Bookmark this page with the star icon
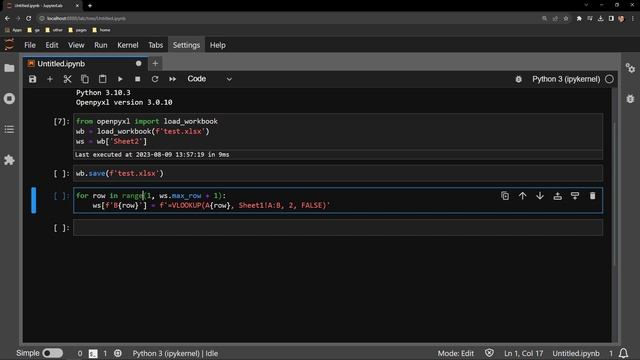 tap(566, 18)
